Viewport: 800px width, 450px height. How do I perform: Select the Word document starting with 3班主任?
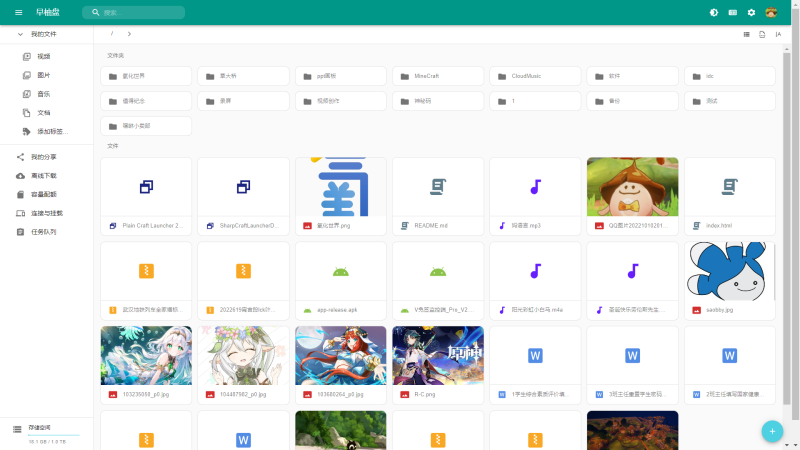point(632,365)
